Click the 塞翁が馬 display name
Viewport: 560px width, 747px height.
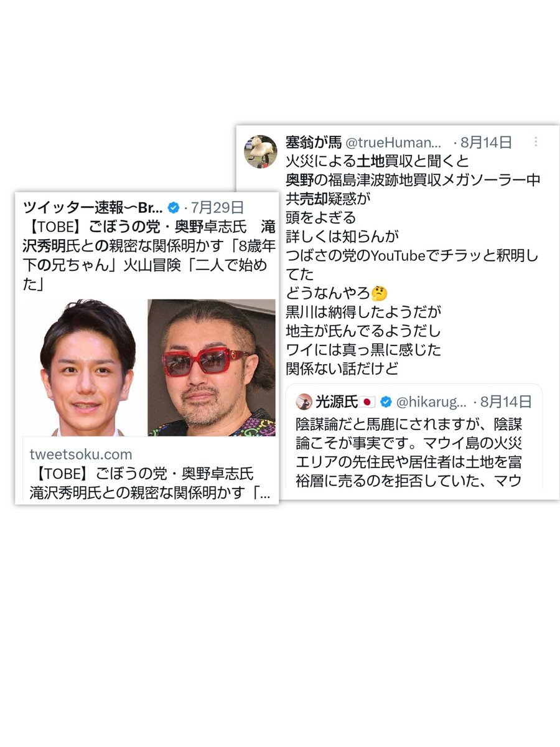coord(314,143)
